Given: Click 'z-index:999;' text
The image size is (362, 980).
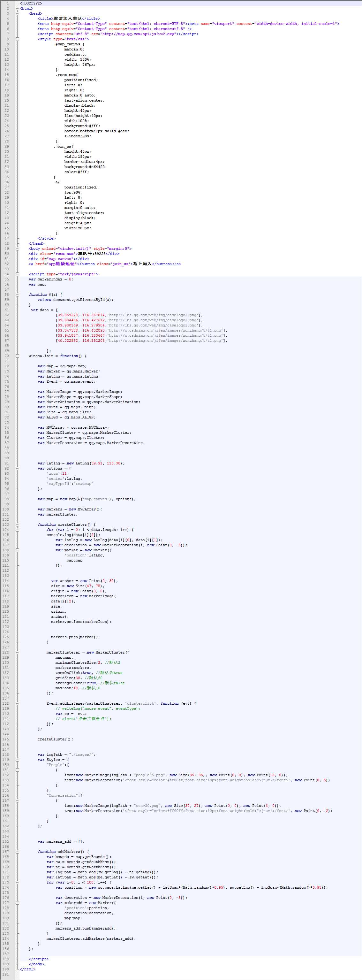Looking at the screenshot, I should [x=78, y=136].
